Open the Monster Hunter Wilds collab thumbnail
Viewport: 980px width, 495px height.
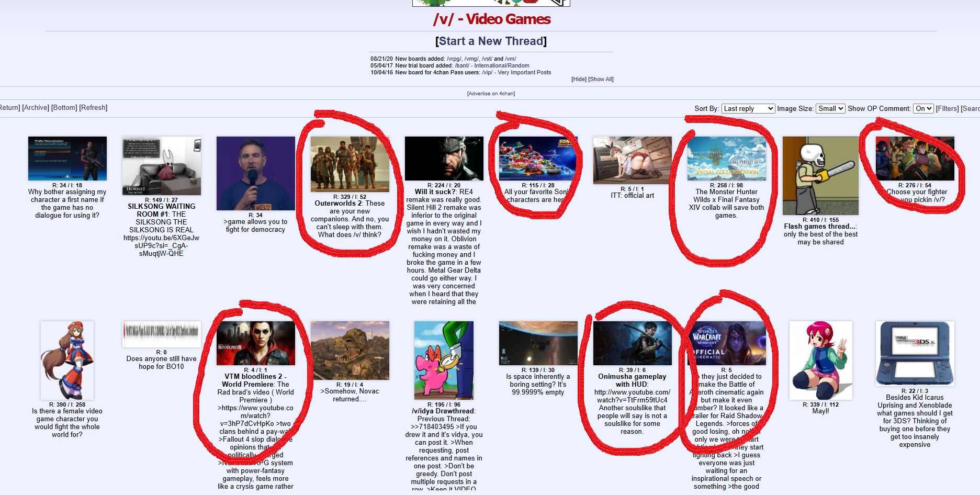[727, 159]
